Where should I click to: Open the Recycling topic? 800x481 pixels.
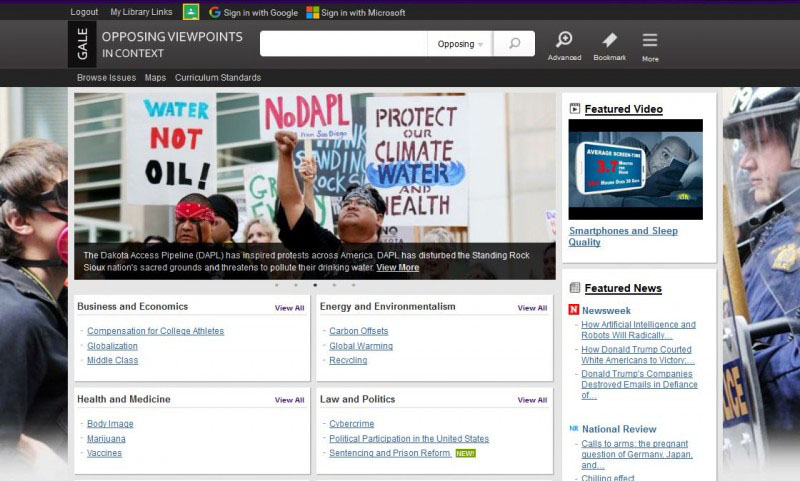(348, 360)
